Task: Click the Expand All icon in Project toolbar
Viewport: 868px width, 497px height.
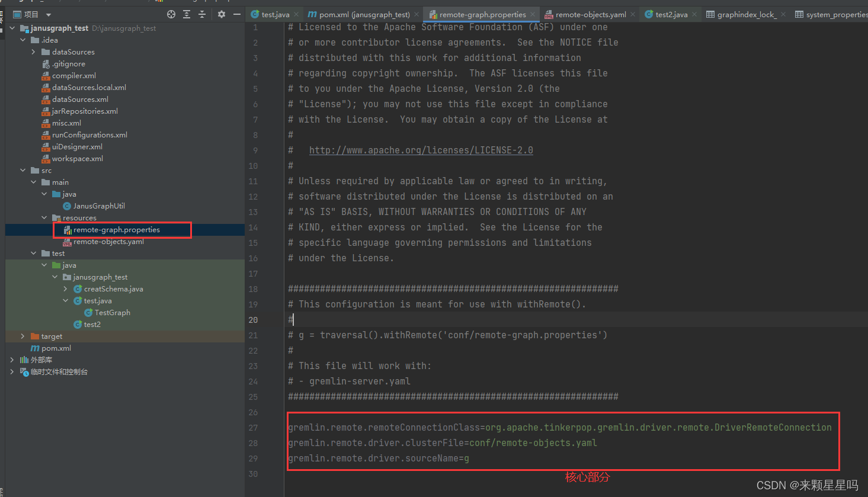Action: (187, 14)
